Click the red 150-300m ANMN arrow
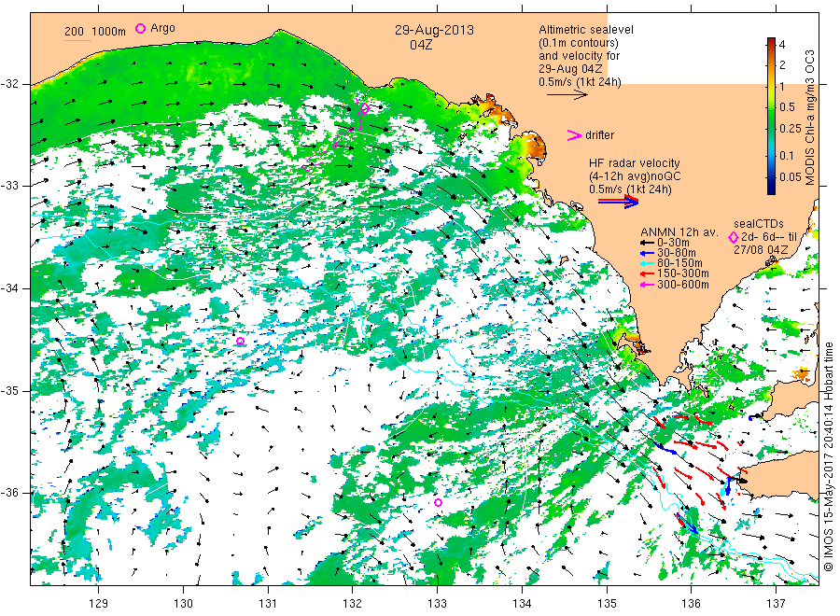This screenshot has width=840, height=616. coord(647,273)
